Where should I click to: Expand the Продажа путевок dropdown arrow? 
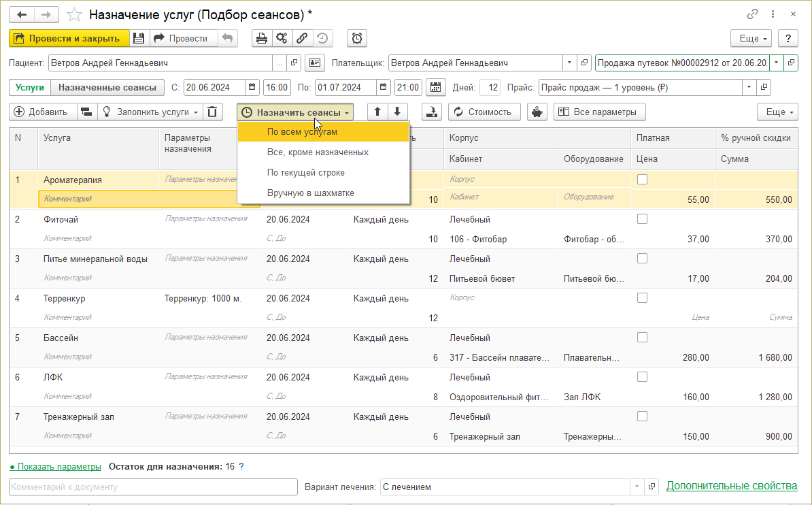tap(776, 63)
